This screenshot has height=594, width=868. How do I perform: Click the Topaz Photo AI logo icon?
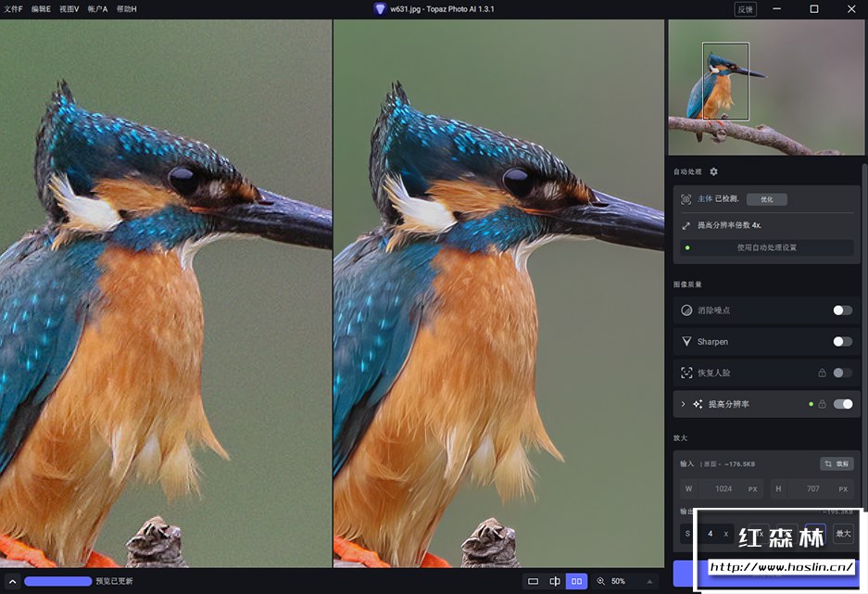tap(380, 9)
